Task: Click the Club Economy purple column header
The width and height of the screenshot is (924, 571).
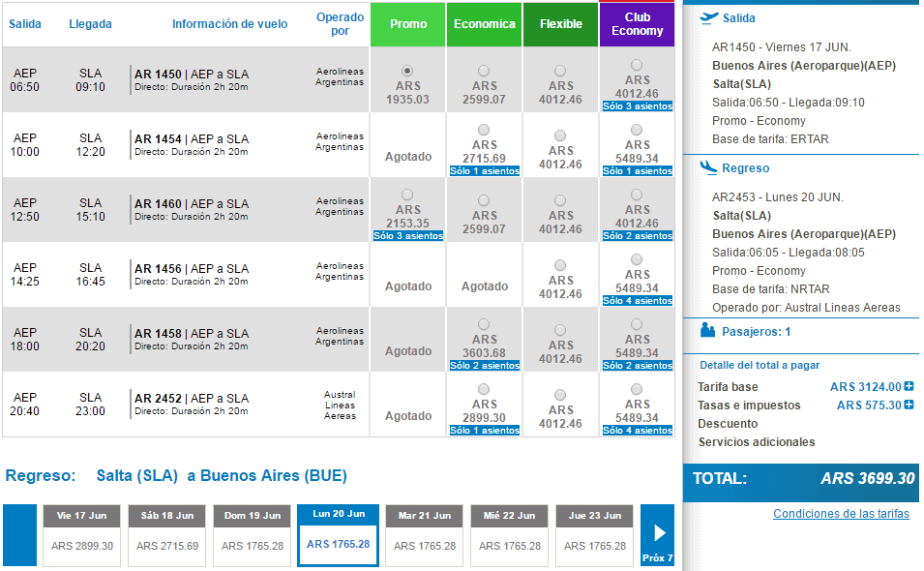Action: pos(637,24)
